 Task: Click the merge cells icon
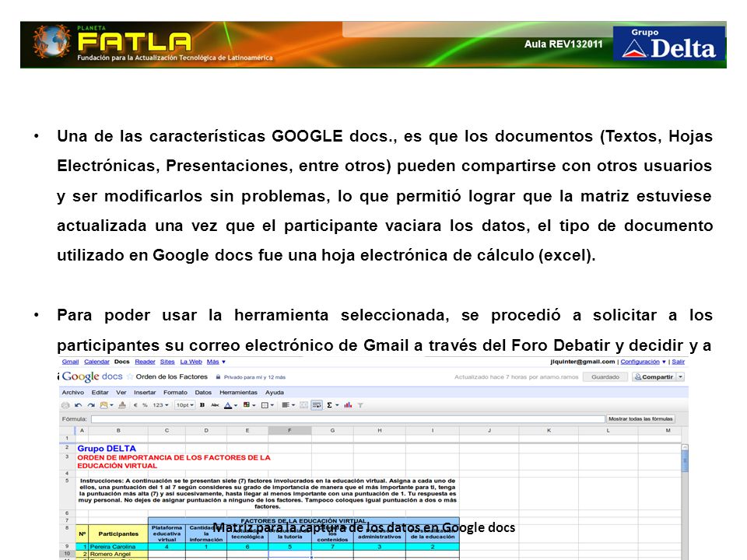tap(303, 405)
